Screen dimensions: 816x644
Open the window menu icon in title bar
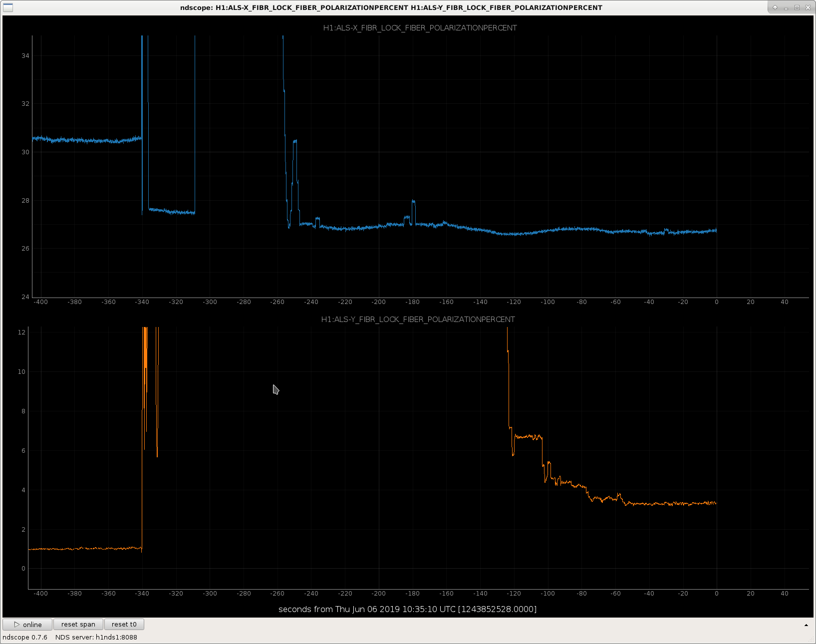click(8, 7)
